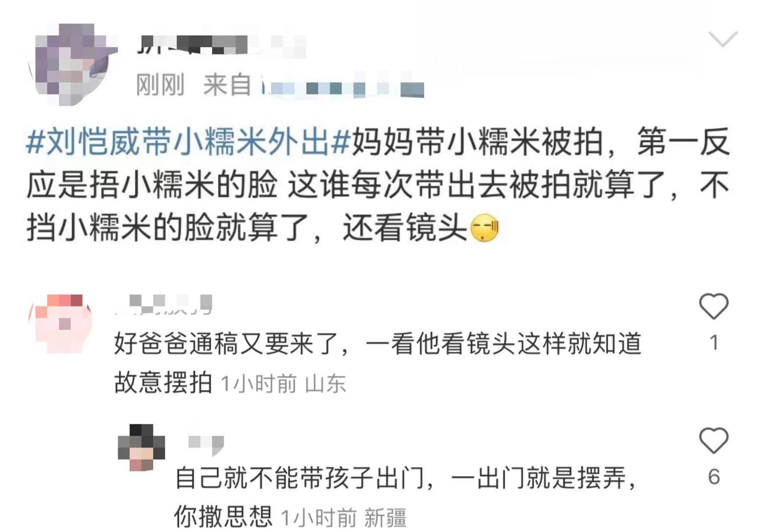The image size is (760, 532).
Task: Tap the 1小时前 山东 timestamp
Action: tap(283, 384)
